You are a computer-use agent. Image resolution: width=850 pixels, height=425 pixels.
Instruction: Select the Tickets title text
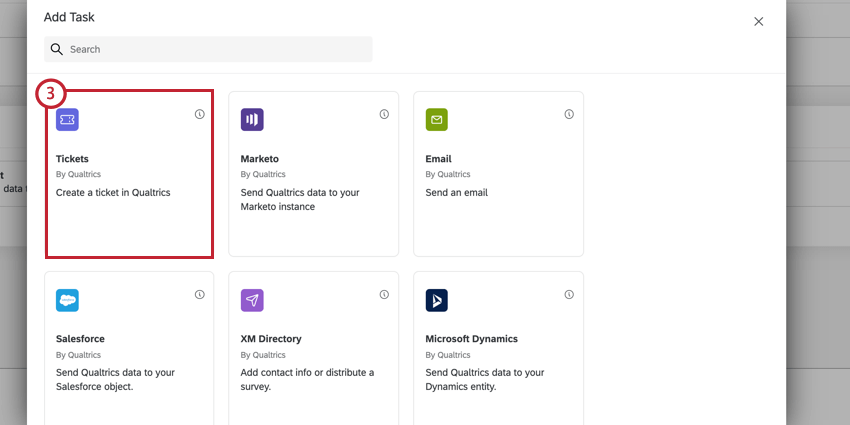pos(72,159)
